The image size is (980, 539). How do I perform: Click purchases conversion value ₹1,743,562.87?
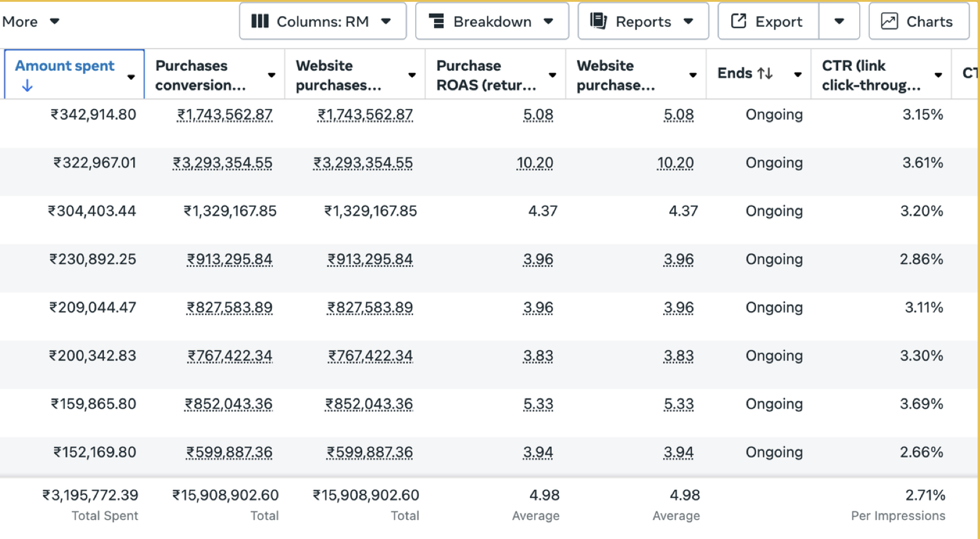tap(225, 115)
